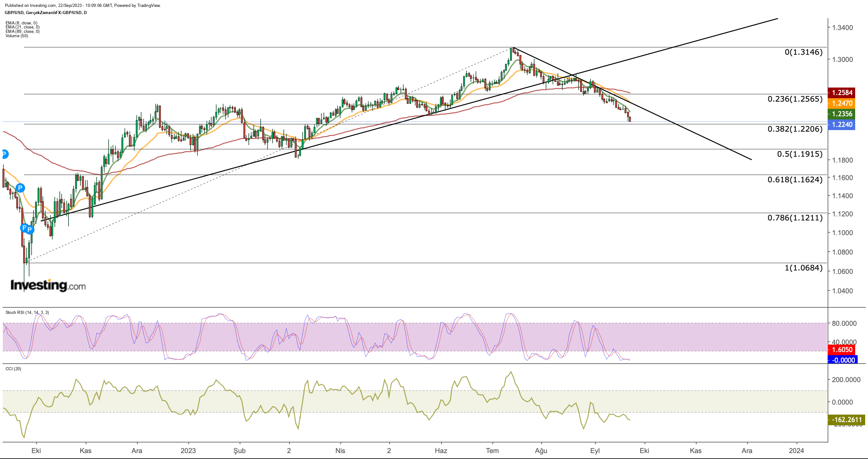Select the EMA (21, close, 0) indicator label
This screenshot has width=868, height=459.
pos(22,27)
